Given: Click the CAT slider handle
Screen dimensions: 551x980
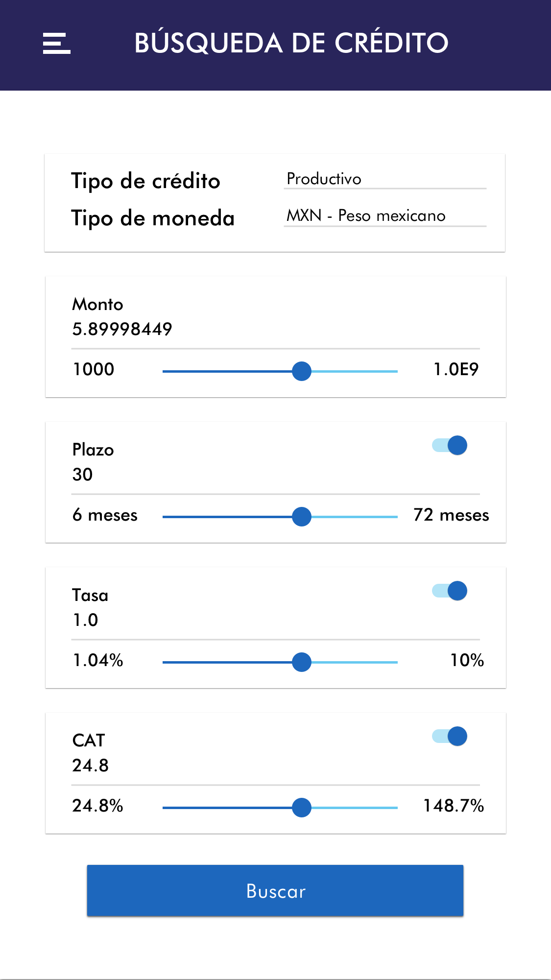Looking at the screenshot, I should pos(302,808).
